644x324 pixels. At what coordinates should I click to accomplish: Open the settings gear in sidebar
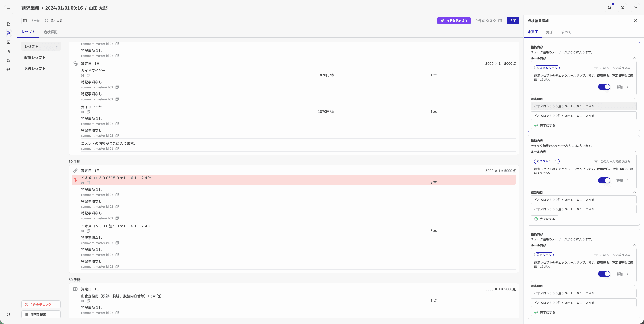[x=8, y=69]
